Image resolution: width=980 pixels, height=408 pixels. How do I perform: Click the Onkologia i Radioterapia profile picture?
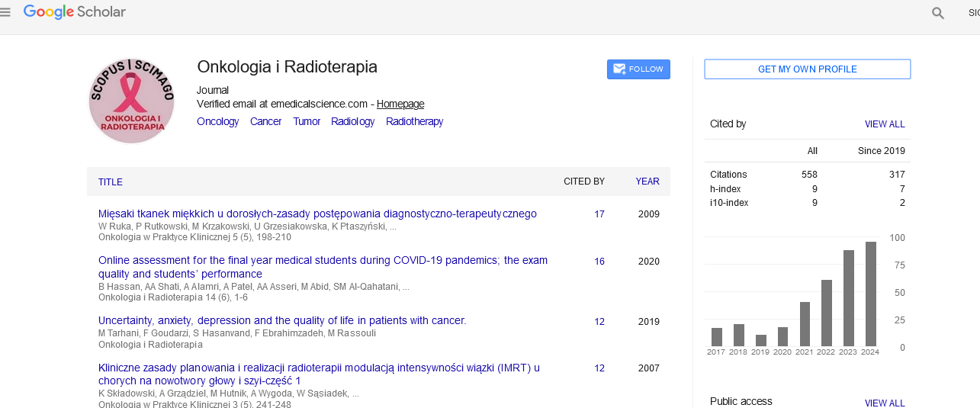[x=131, y=101]
